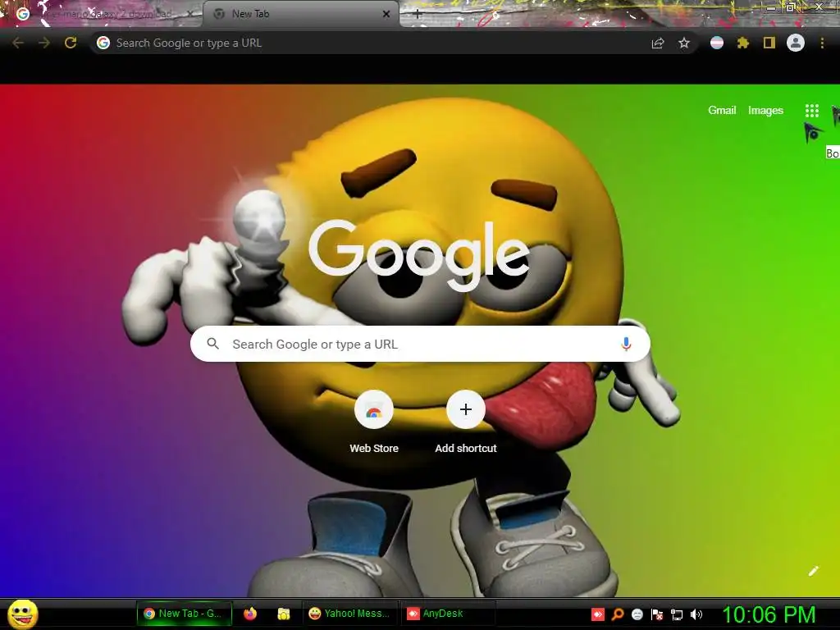Switch to the AnyDesk taskbar window
Screen dimensions: 840x630
tap(448, 614)
